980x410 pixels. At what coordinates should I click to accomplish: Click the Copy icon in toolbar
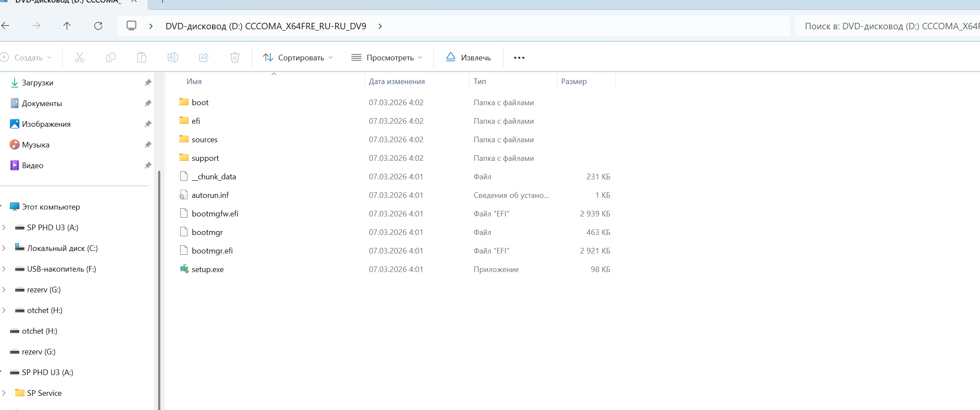click(111, 57)
